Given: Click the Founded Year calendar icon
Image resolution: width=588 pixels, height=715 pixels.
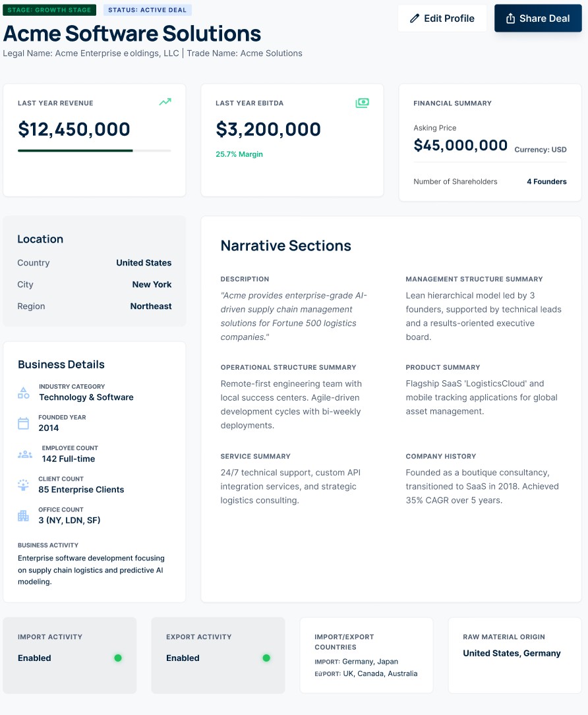Looking at the screenshot, I should point(23,423).
